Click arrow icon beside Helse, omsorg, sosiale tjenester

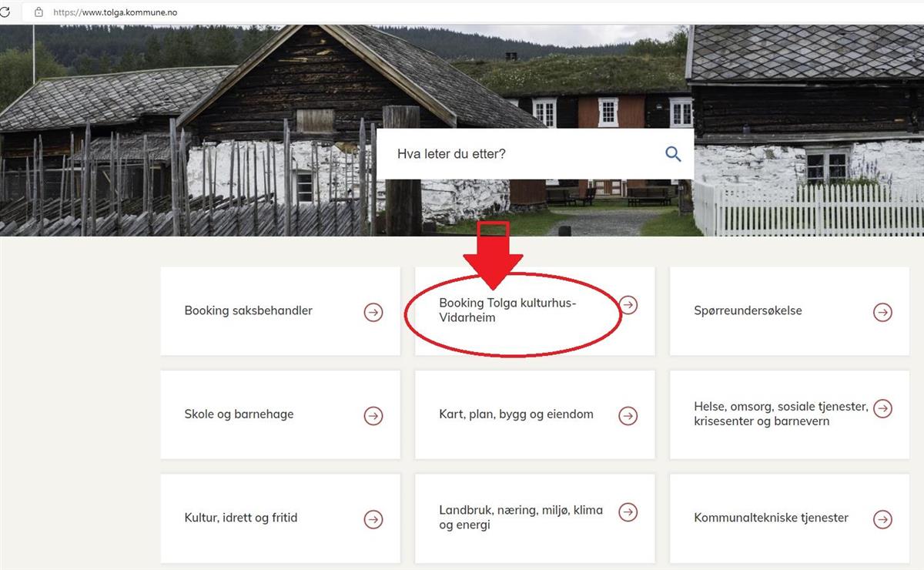[x=882, y=408]
